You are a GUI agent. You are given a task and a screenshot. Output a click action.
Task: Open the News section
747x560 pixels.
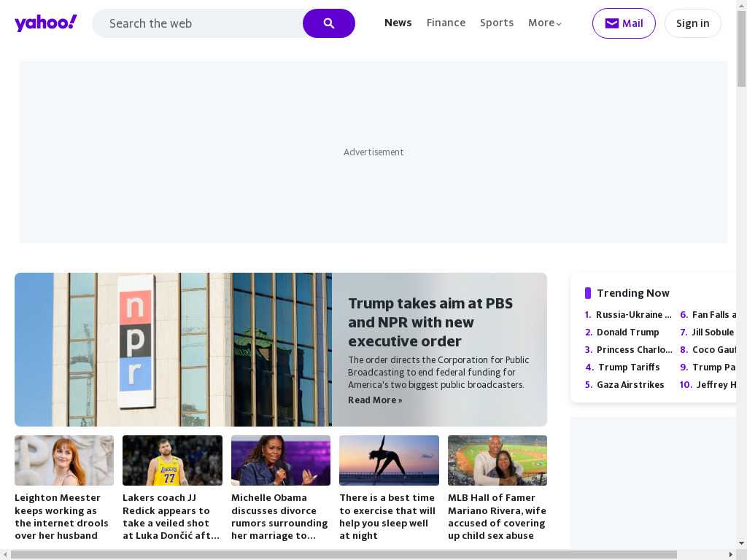click(398, 23)
